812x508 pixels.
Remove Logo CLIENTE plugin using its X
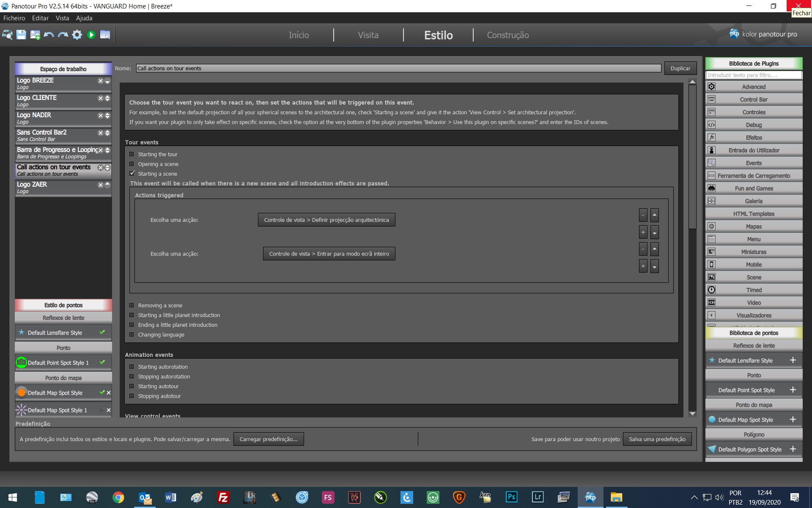coord(101,98)
